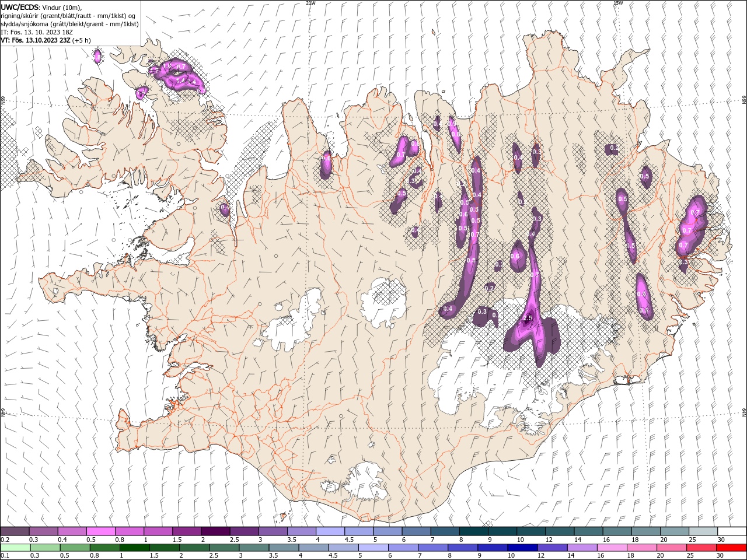Click the 66N latitude label on the right edge
Viewport: 747px width, 560px height.
click(744, 100)
